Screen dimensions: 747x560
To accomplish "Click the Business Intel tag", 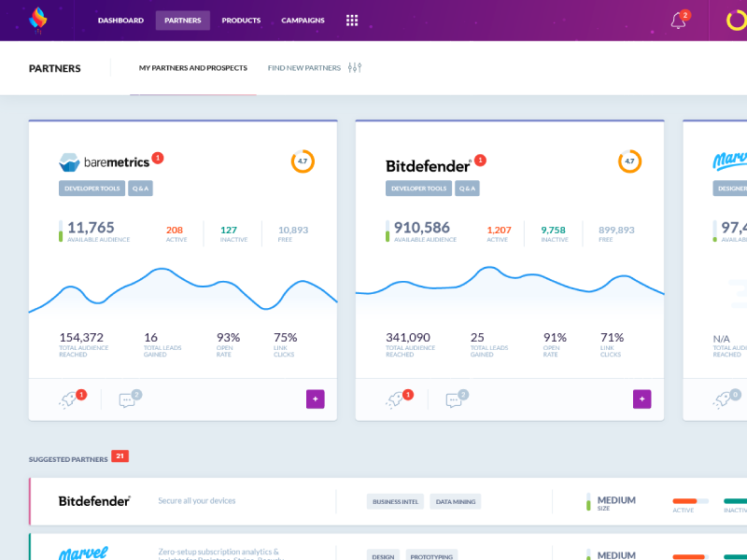I will [x=395, y=501].
